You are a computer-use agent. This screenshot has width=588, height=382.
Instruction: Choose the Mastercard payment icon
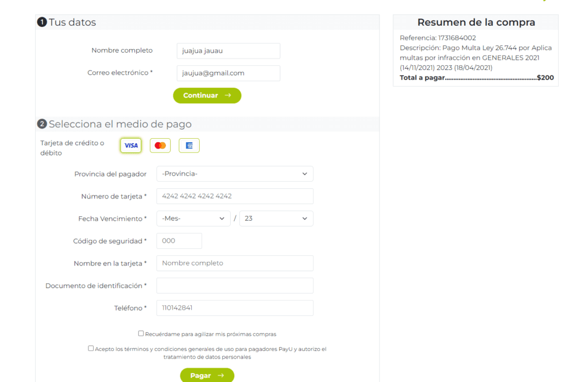pos(160,146)
